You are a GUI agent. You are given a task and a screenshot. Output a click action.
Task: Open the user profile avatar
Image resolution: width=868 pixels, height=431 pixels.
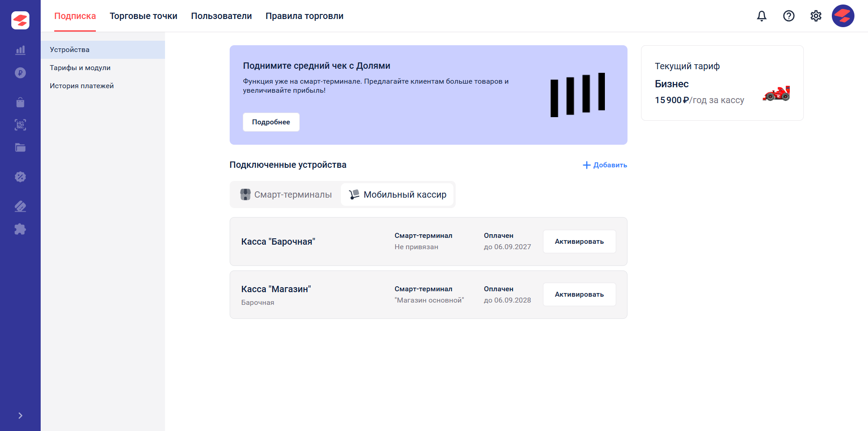(x=843, y=16)
